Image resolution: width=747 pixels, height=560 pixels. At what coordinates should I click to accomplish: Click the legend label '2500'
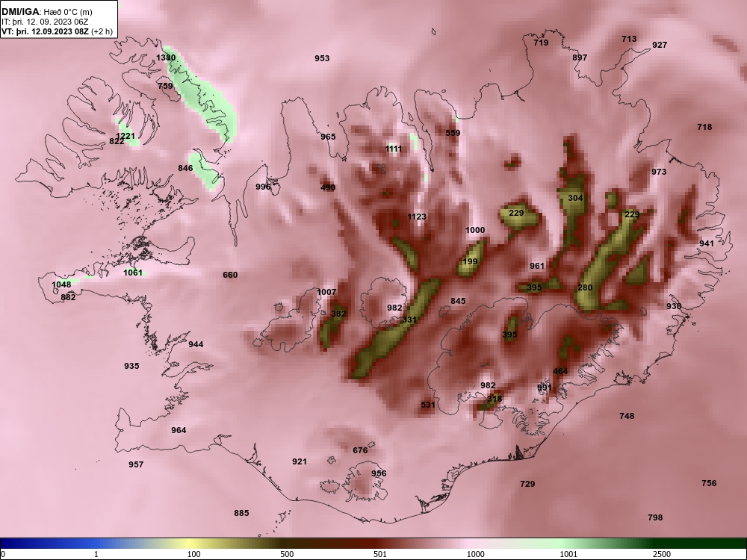click(x=662, y=554)
